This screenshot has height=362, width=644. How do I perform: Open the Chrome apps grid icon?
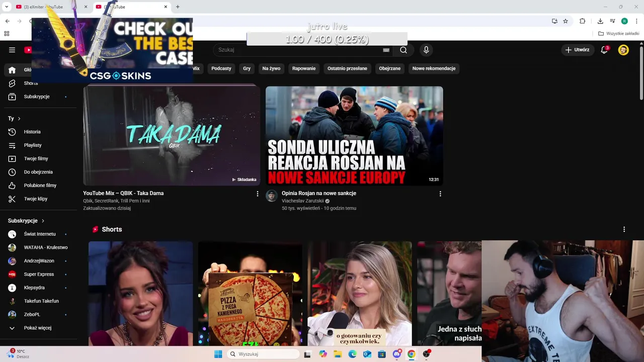tap(7, 34)
